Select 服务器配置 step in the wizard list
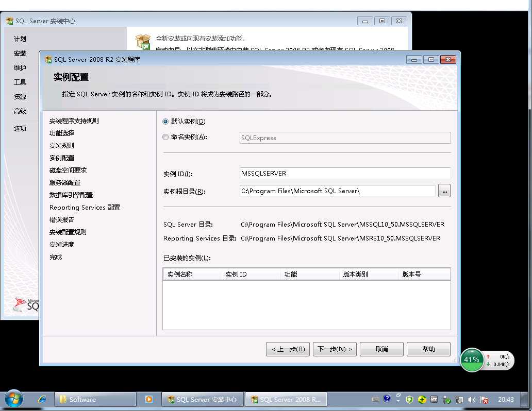The width and height of the screenshot is (532, 411). [x=65, y=182]
